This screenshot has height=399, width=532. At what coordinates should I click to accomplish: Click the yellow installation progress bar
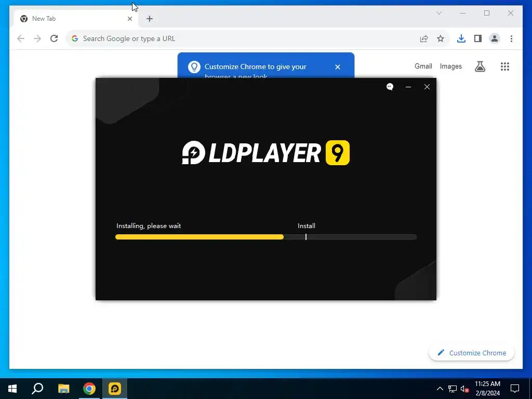(x=199, y=237)
